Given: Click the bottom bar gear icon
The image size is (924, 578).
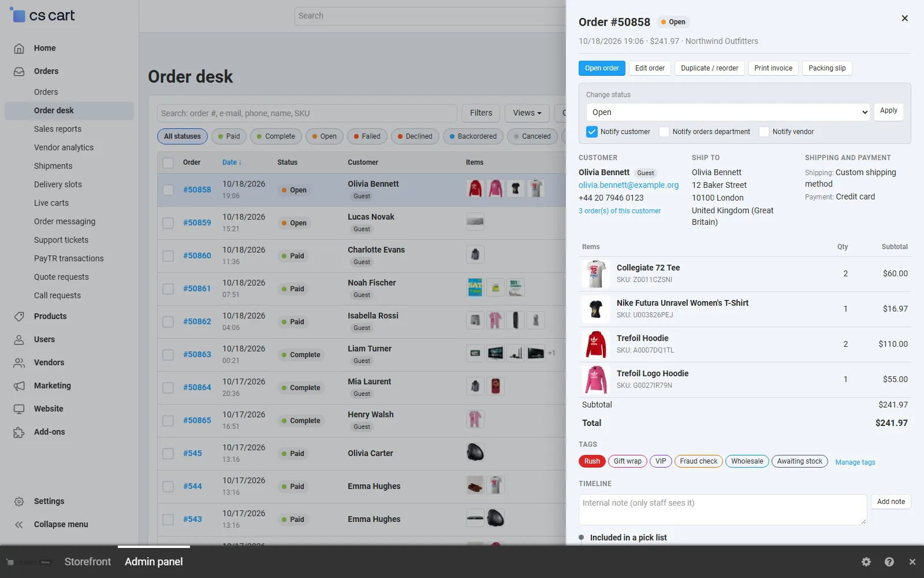Looking at the screenshot, I should point(866,562).
